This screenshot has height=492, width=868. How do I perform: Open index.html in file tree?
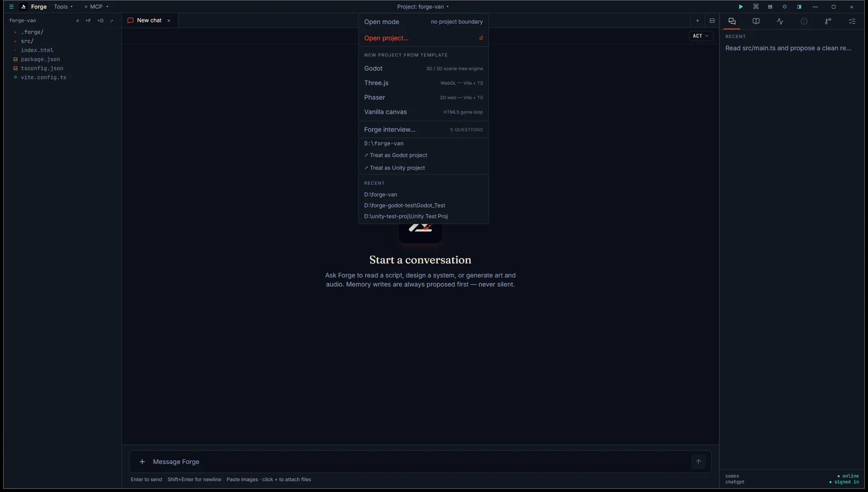coord(37,50)
